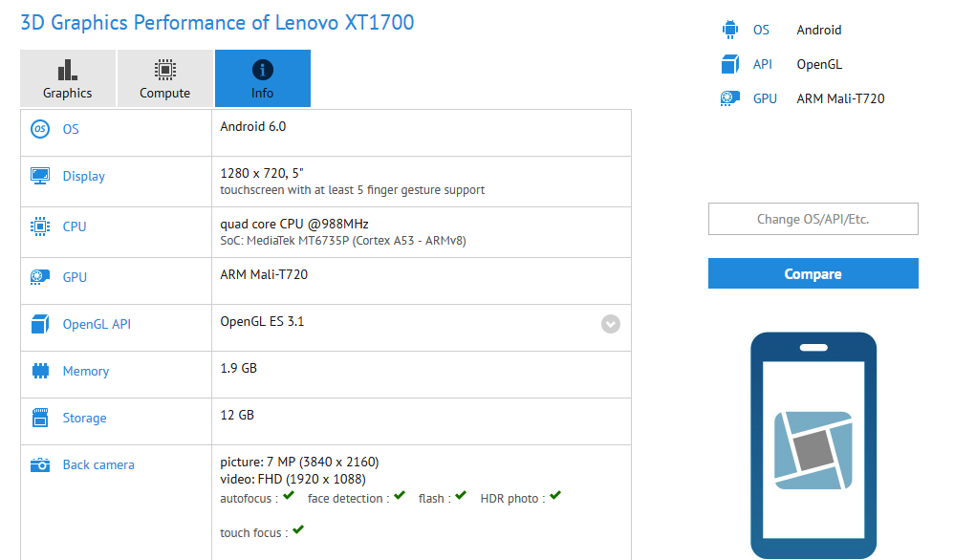Screen dimensions: 954x560
Task: Select the Info tab
Action: coord(263,78)
